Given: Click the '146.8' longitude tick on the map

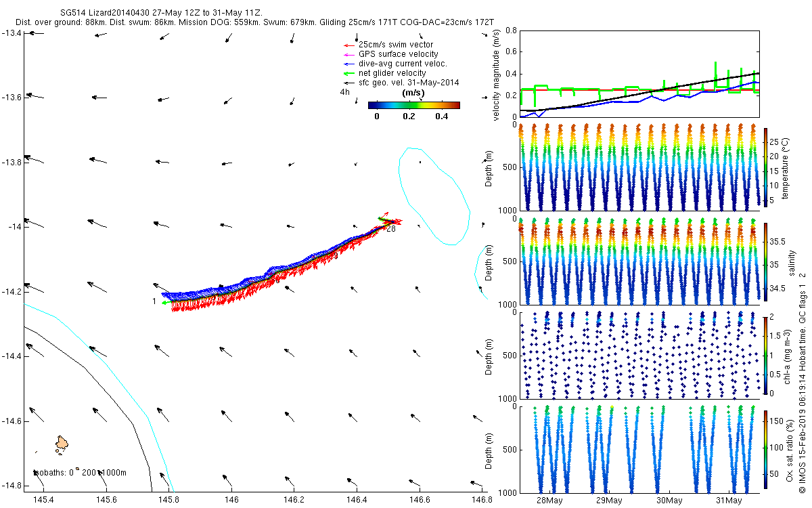Looking at the screenshot, I should pyautogui.click(x=482, y=500).
